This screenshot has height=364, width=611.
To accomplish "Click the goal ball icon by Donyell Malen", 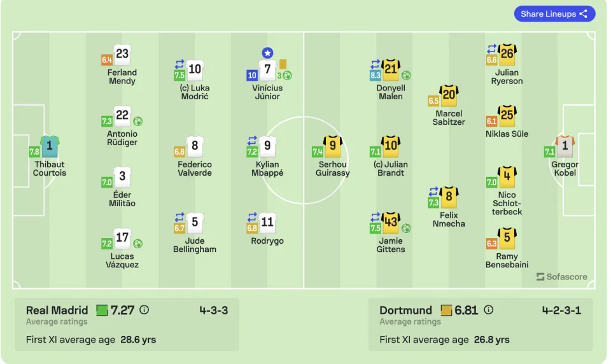I will [406, 75].
